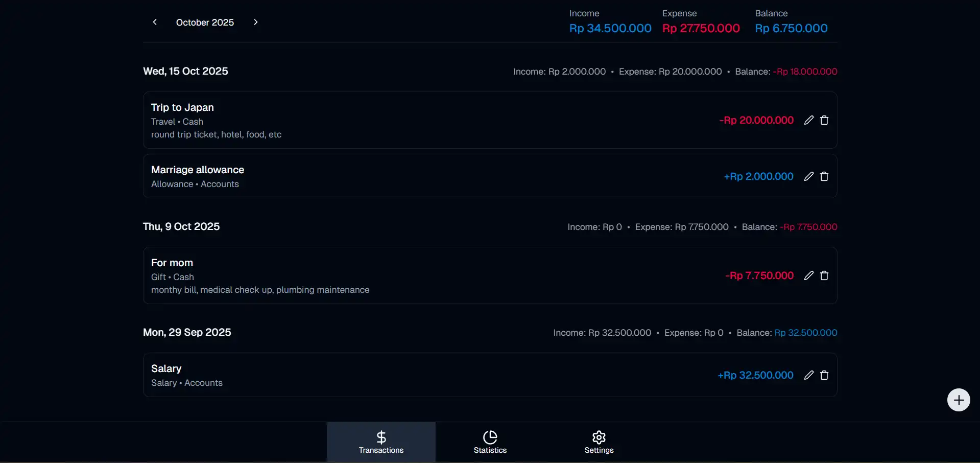The height and width of the screenshot is (463, 980).
Task: Edit the Salary transaction
Action: (808, 375)
